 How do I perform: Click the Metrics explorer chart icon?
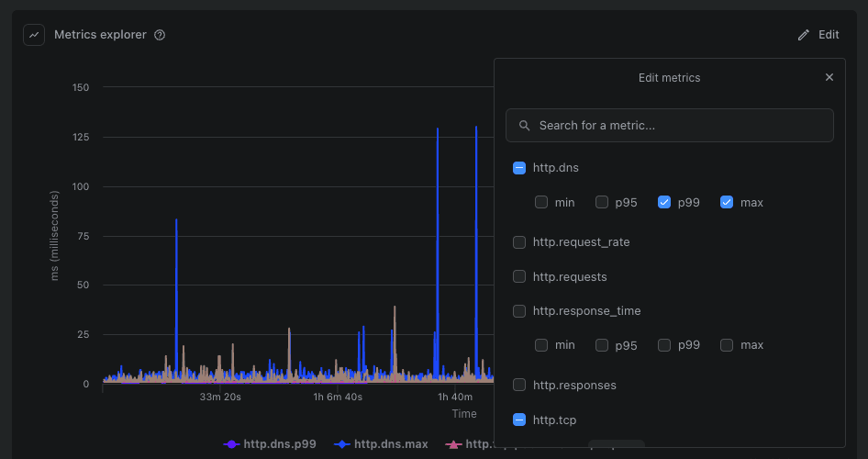(34, 35)
